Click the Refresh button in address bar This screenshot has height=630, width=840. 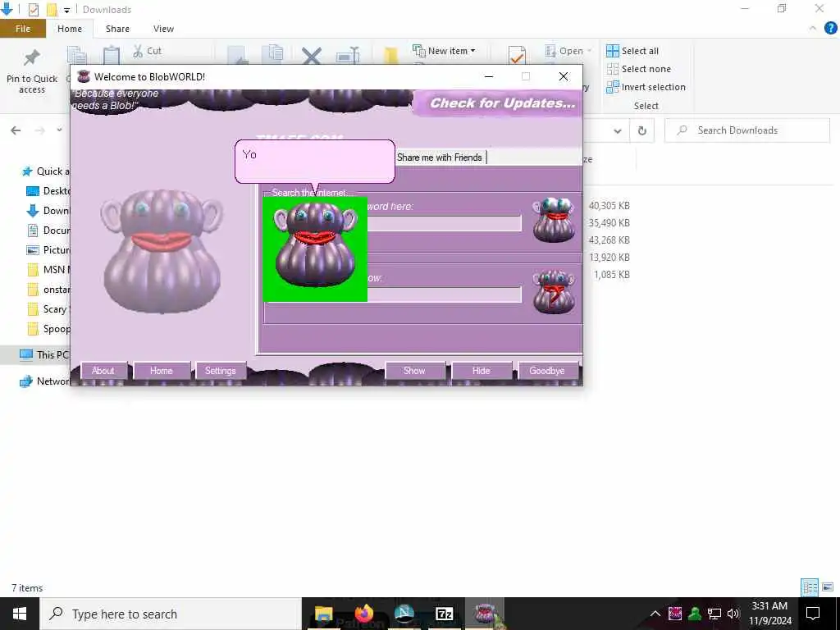pyautogui.click(x=641, y=130)
